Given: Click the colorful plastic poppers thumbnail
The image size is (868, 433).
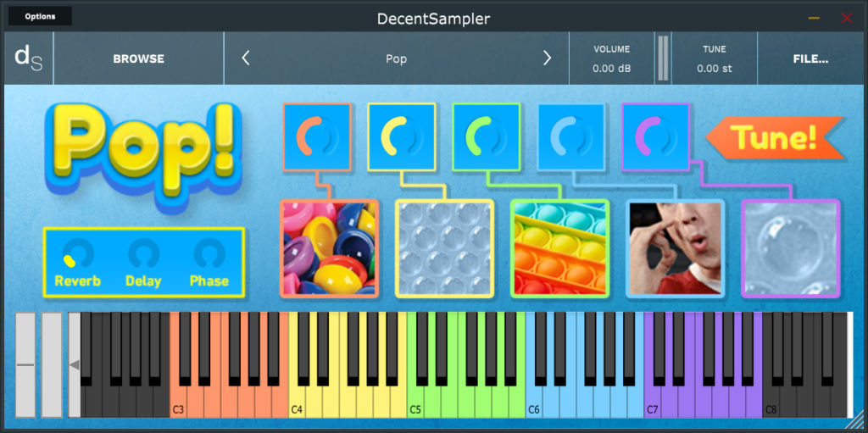Looking at the screenshot, I should coord(330,248).
